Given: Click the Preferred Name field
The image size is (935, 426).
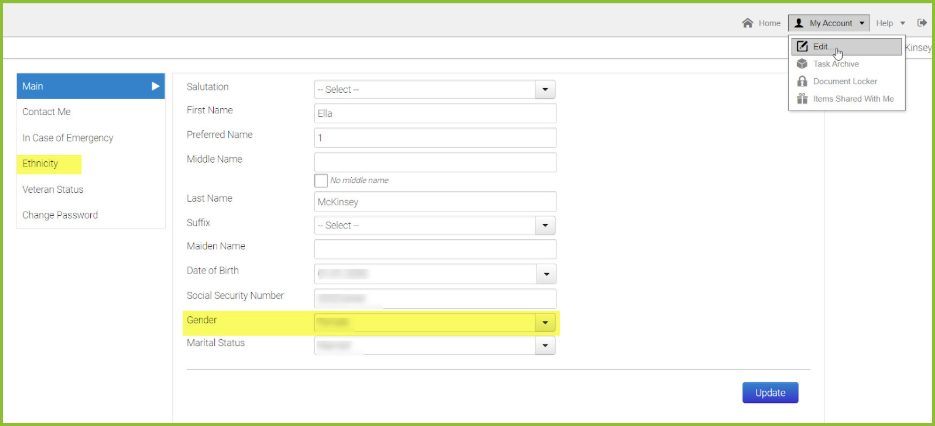Looking at the screenshot, I should pyautogui.click(x=435, y=138).
